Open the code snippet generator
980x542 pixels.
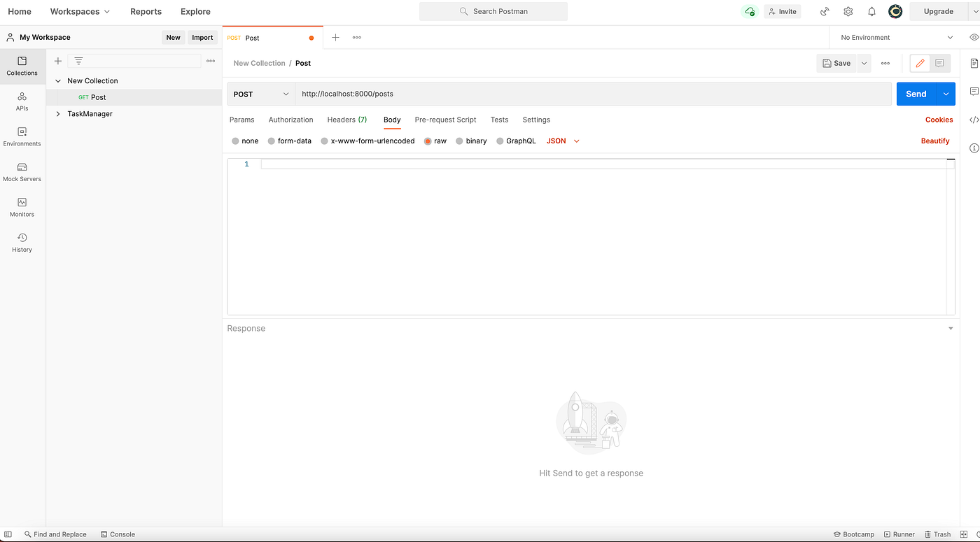[973, 120]
